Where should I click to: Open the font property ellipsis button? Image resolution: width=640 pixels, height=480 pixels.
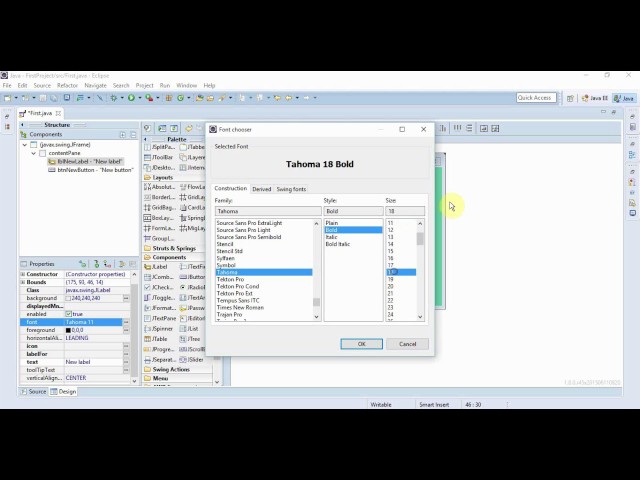click(126, 322)
